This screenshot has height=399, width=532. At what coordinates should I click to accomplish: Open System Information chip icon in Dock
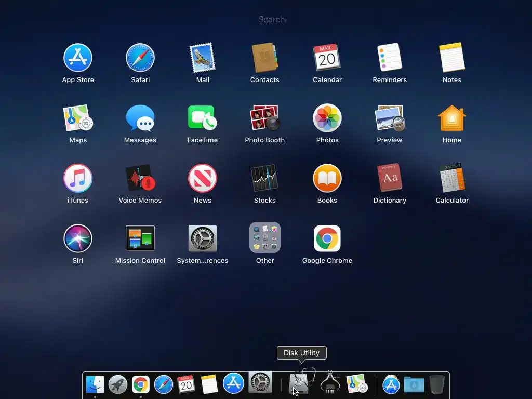[x=330, y=383]
